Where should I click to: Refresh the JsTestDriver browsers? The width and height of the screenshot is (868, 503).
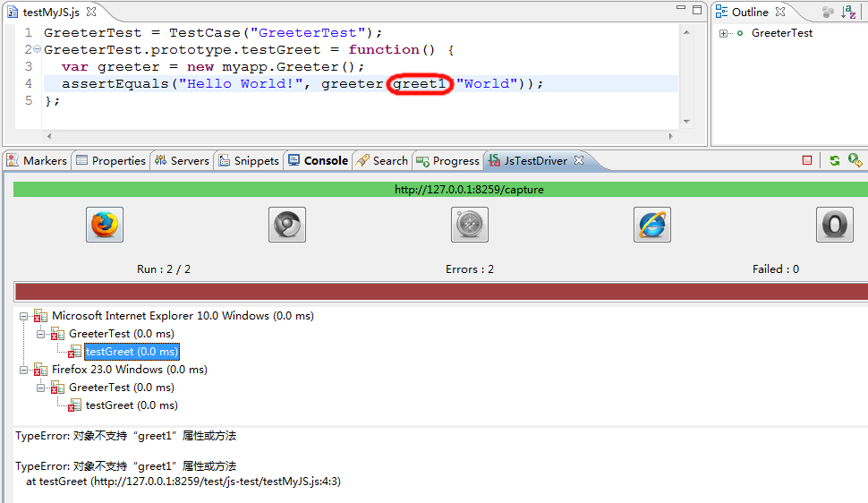click(x=835, y=160)
